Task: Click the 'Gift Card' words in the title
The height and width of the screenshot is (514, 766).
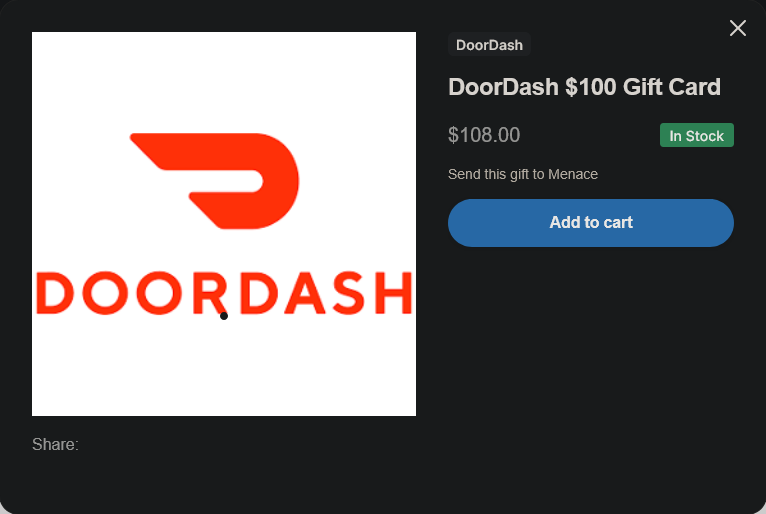Action: (x=672, y=87)
